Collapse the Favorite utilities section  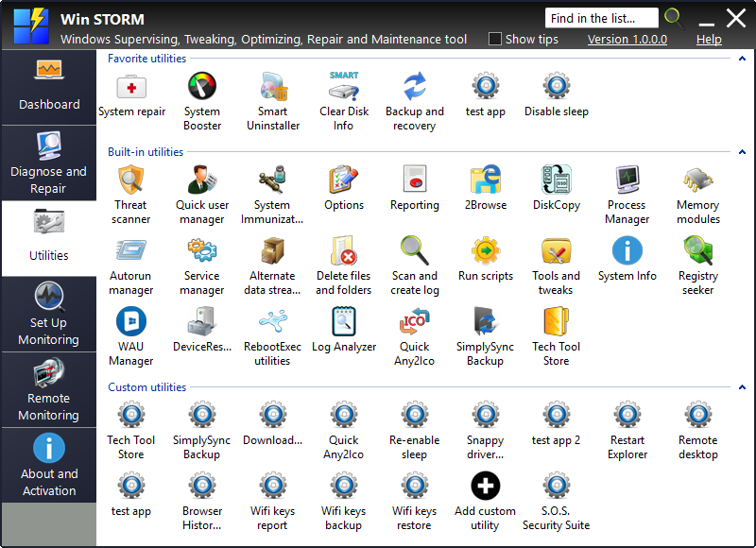742,59
